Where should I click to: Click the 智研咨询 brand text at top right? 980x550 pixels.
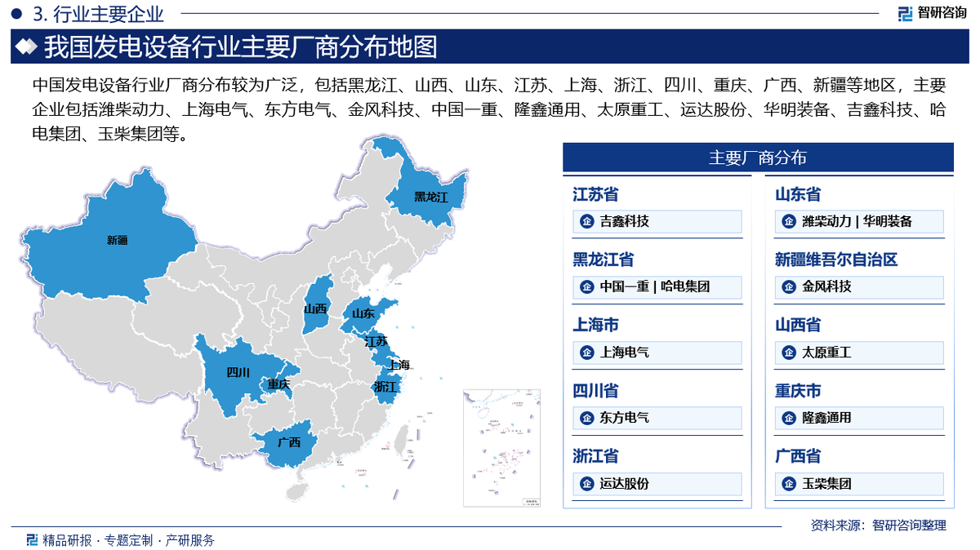(942, 13)
